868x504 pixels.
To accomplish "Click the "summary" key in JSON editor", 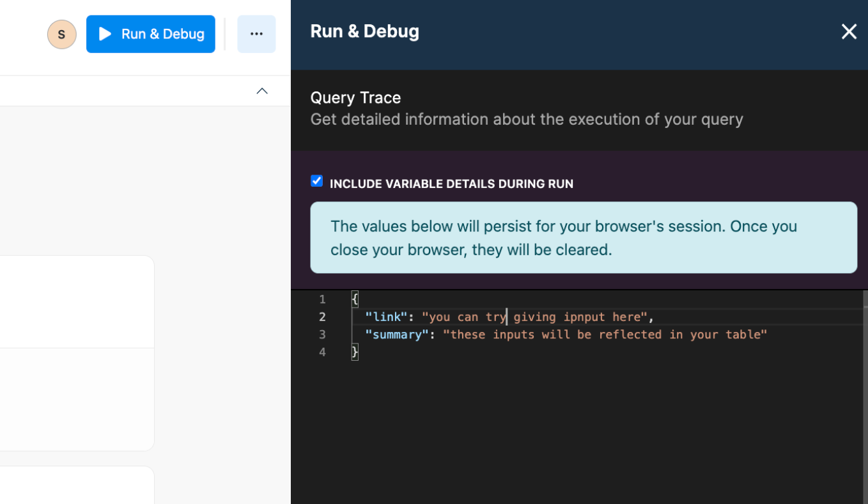I will point(397,335).
